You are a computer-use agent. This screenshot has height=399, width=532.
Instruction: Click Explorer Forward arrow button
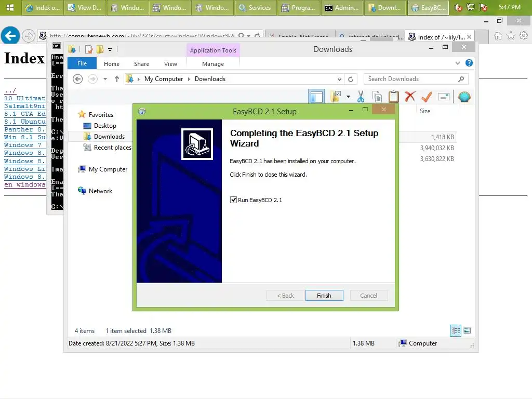tap(92, 79)
